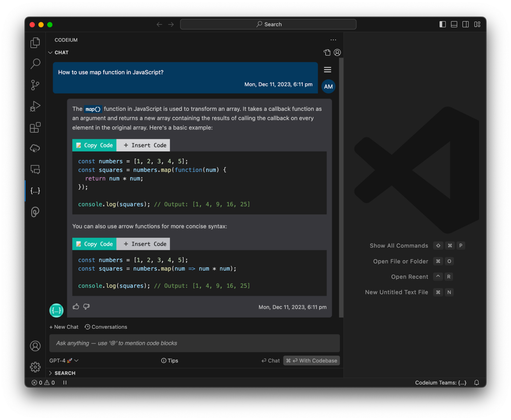
Task: Give thumbs down to the chat answer
Action: click(x=86, y=307)
